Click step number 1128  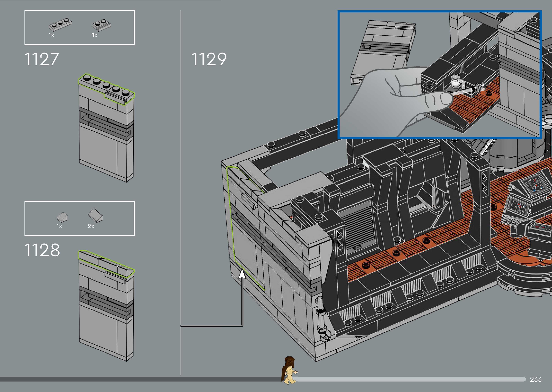click(42, 250)
